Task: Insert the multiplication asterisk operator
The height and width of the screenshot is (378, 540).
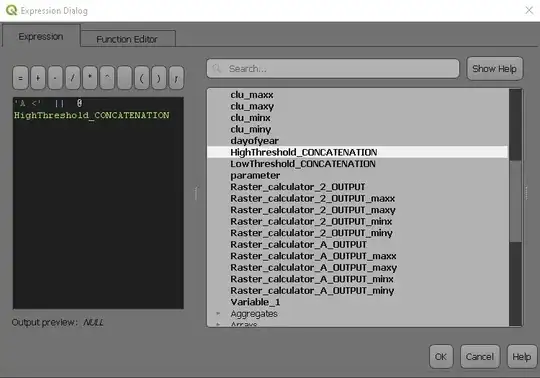Action: click(x=90, y=78)
